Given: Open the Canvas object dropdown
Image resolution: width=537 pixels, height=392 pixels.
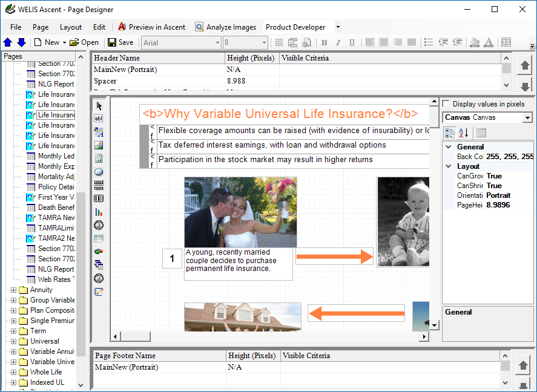Looking at the screenshot, I should pyautogui.click(x=527, y=117).
